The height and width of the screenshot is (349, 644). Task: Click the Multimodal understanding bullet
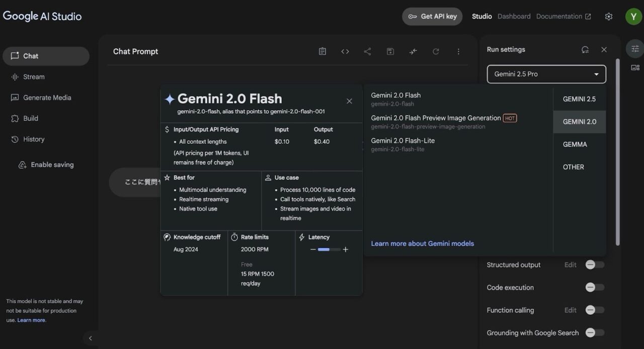[x=213, y=190]
